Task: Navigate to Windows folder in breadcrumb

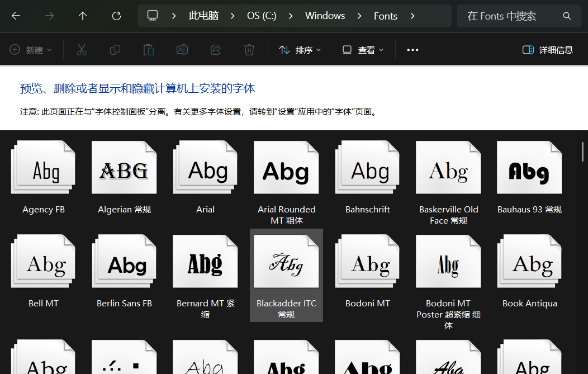Action: [325, 16]
